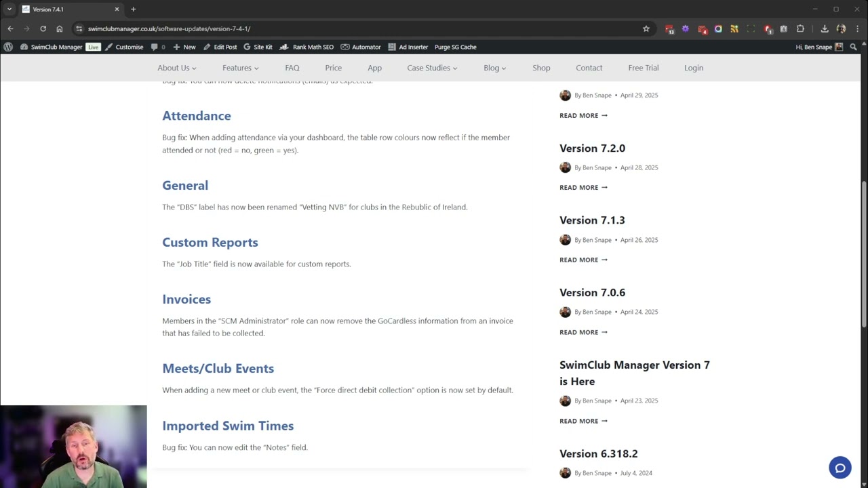This screenshot has height=488, width=868.
Task: Click Read More under Version 7.0.6
Action: (x=583, y=332)
